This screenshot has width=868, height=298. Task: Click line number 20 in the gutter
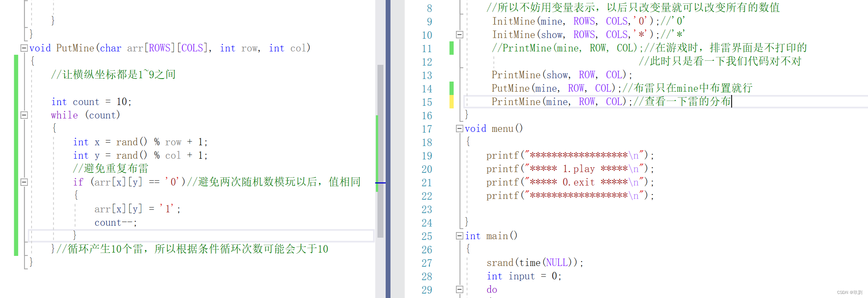427,169
